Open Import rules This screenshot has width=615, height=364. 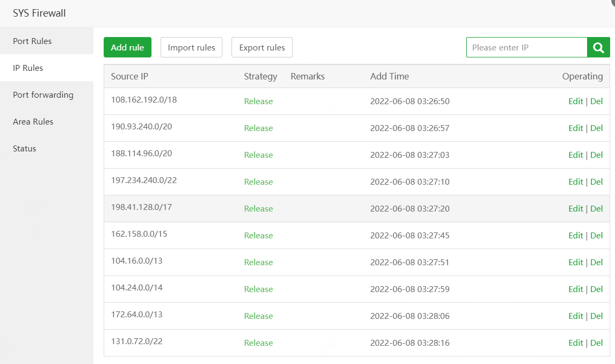coord(191,47)
